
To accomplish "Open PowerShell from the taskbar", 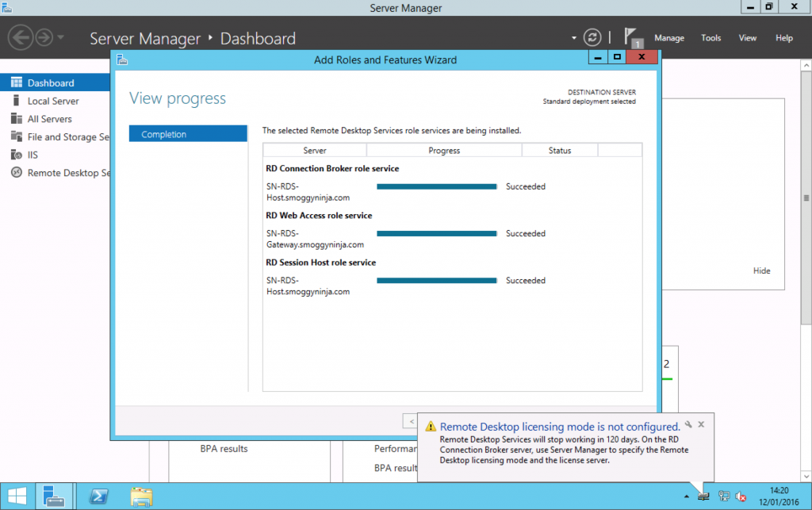I will click(98, 496).
